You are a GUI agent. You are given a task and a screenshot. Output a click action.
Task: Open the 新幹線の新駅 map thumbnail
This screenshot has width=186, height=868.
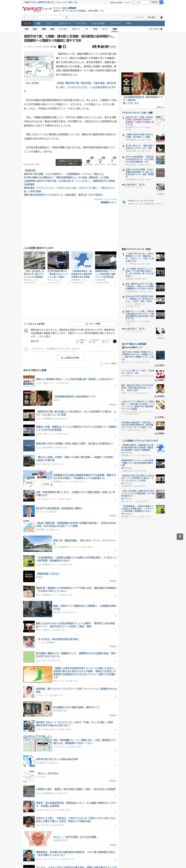[x=82, y=260]
